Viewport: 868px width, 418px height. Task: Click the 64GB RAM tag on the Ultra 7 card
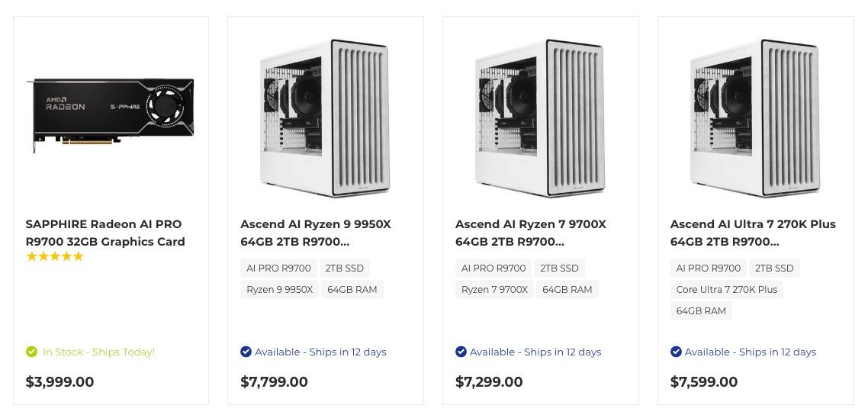point(701,311)
